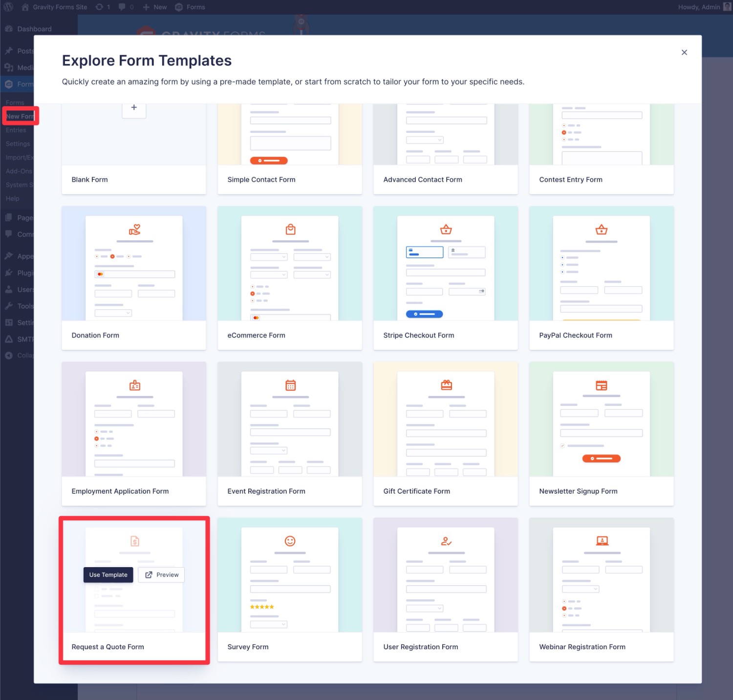733x700 pixels.
Task: Click the Newsletter Signup Form layout icon
Action: [602, 385]
